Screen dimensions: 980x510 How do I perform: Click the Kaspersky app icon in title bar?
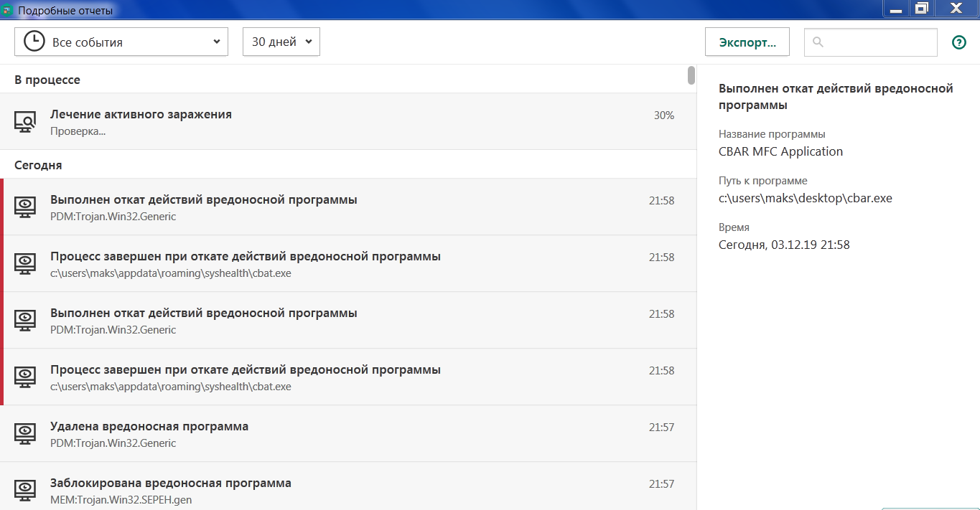7,11
